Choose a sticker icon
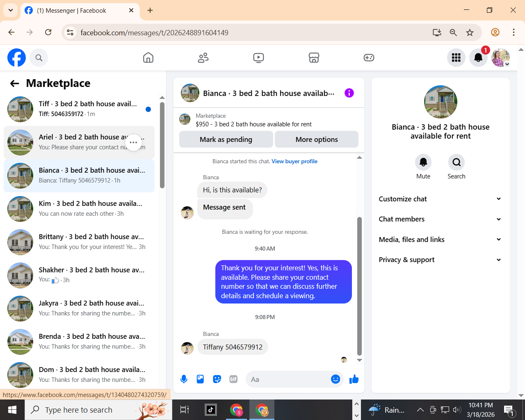 (x=217, y=379)
